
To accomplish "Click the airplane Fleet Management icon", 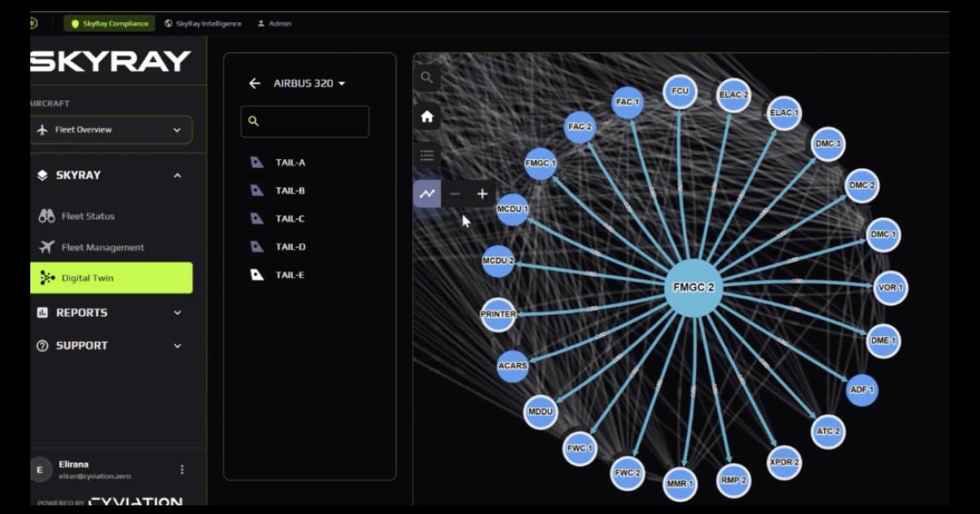I will tap(47, 247).
